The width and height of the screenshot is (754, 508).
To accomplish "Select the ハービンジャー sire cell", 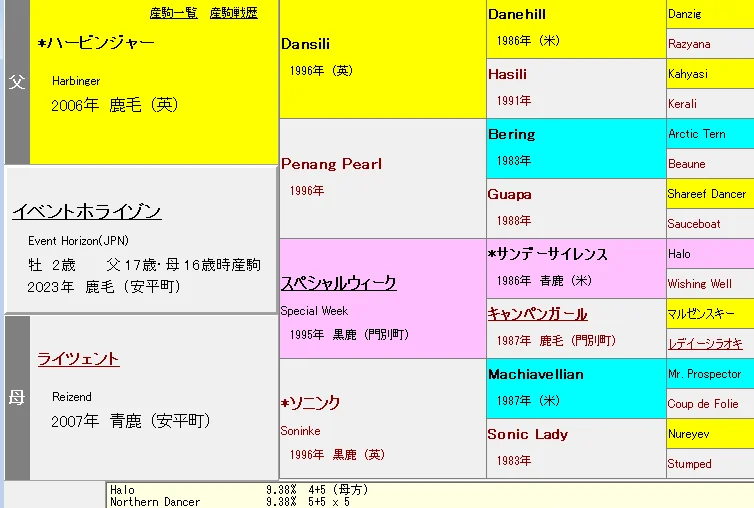I will pyautogui.click(x=96, y=44).
